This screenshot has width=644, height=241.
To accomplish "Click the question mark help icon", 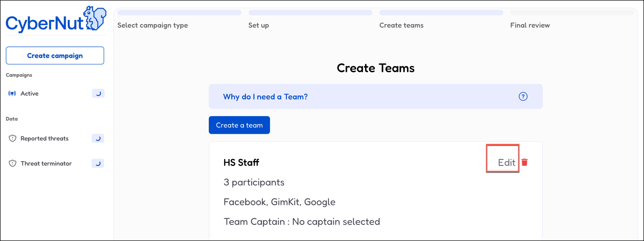I will point(523,97).
